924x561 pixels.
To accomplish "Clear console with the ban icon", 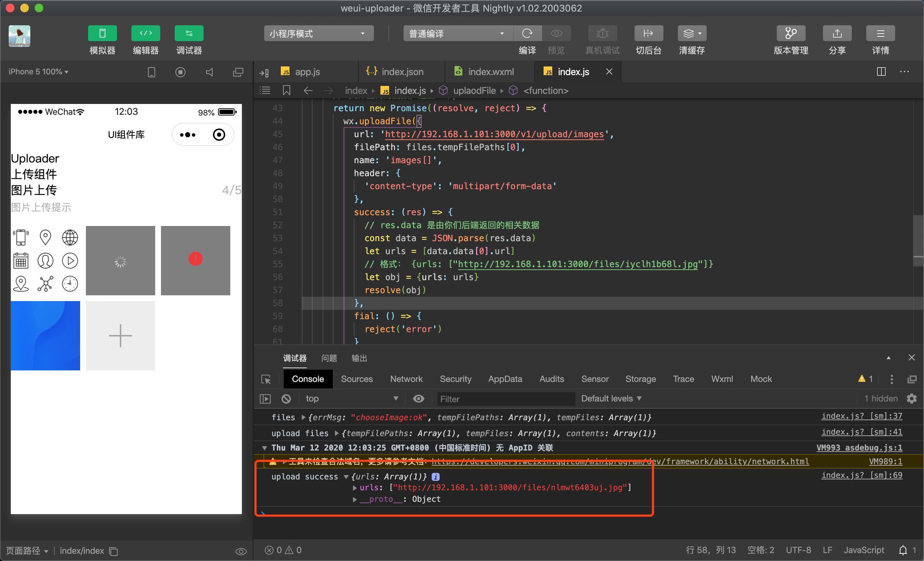I will (286, 399).
